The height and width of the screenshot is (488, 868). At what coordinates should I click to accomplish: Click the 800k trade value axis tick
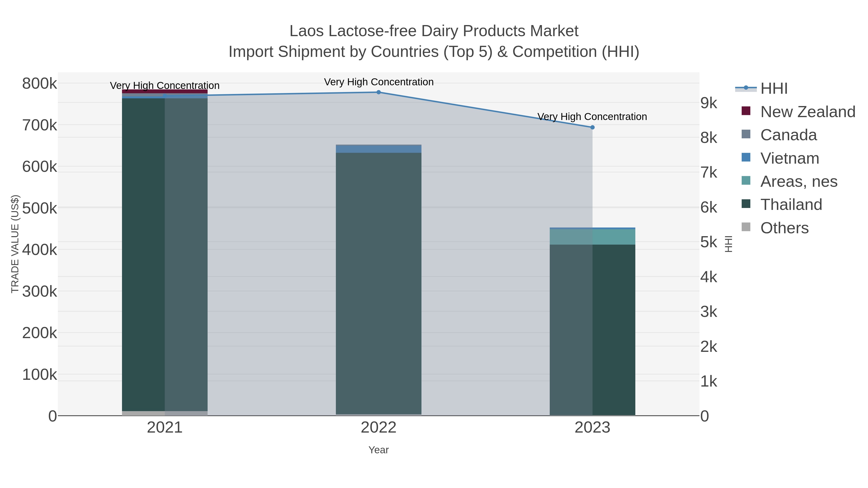(40, 84)
